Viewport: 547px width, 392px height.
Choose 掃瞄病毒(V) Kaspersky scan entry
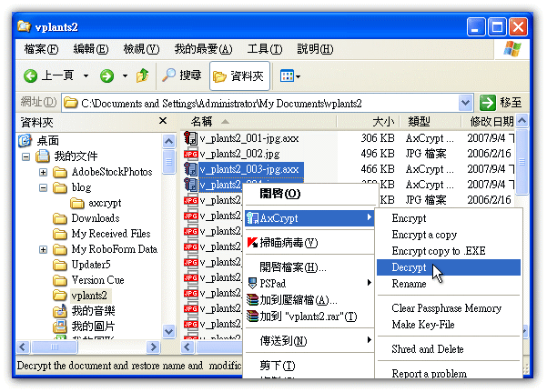point(309,243)
